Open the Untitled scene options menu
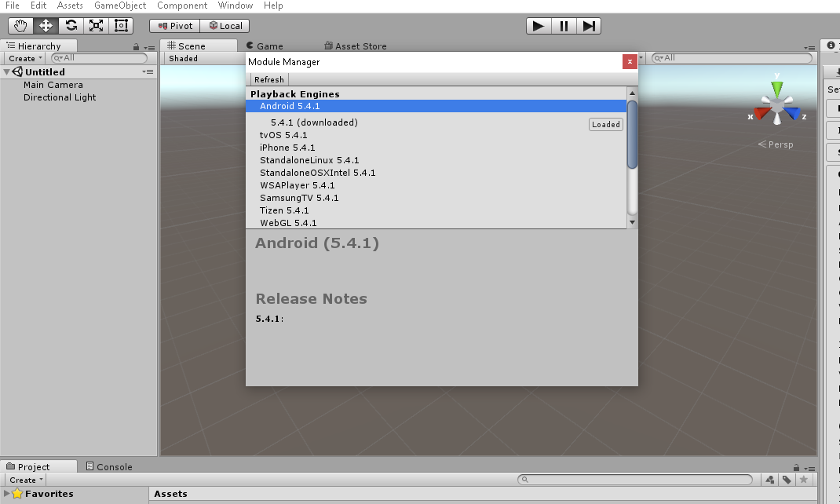 tap(148, 71)
